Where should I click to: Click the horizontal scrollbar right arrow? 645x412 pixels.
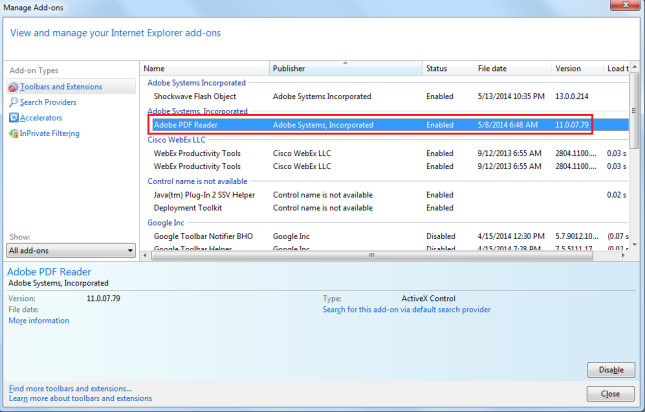tap(624, 255)
